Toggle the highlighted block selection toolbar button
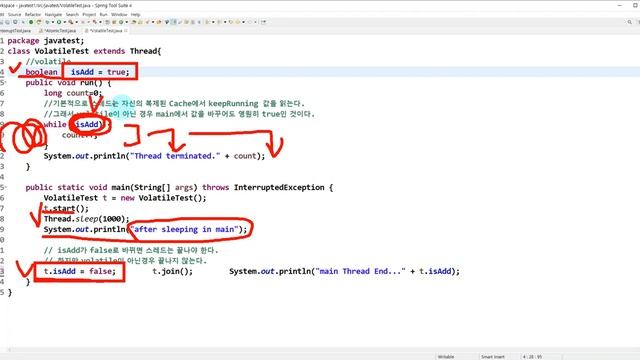Viewport: 640px width, 360px height. (174, 22)
